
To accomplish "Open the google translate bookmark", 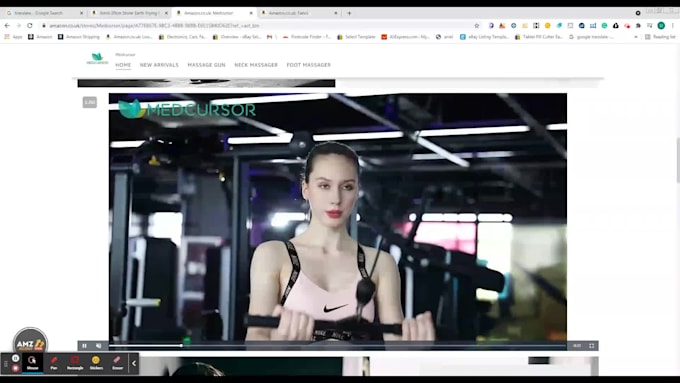I will (591, 37).
